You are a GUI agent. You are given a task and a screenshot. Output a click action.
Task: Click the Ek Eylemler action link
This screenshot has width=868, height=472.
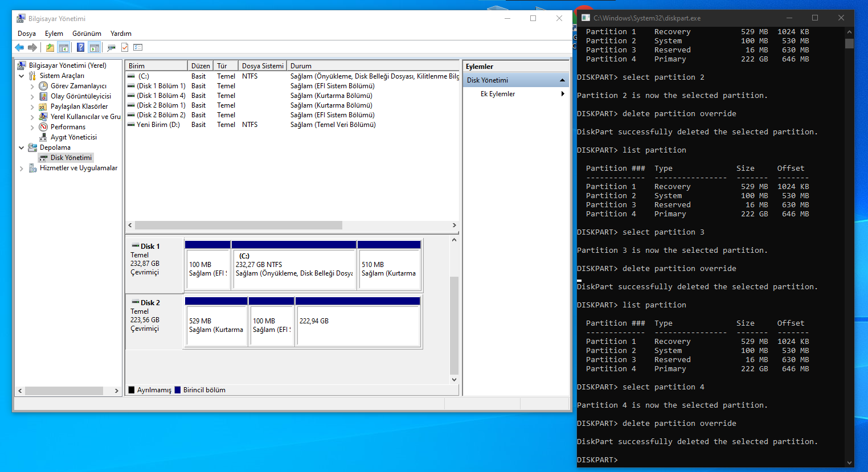click(498, 94)
